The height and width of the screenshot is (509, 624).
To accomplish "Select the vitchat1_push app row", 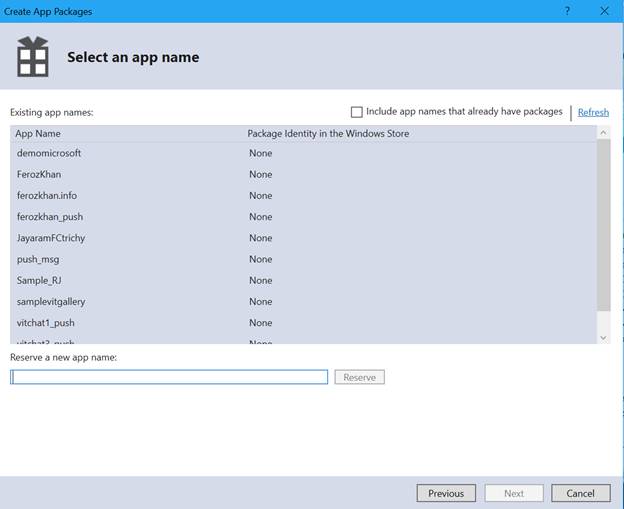I will pyautogui.click(x=46, y=323).
